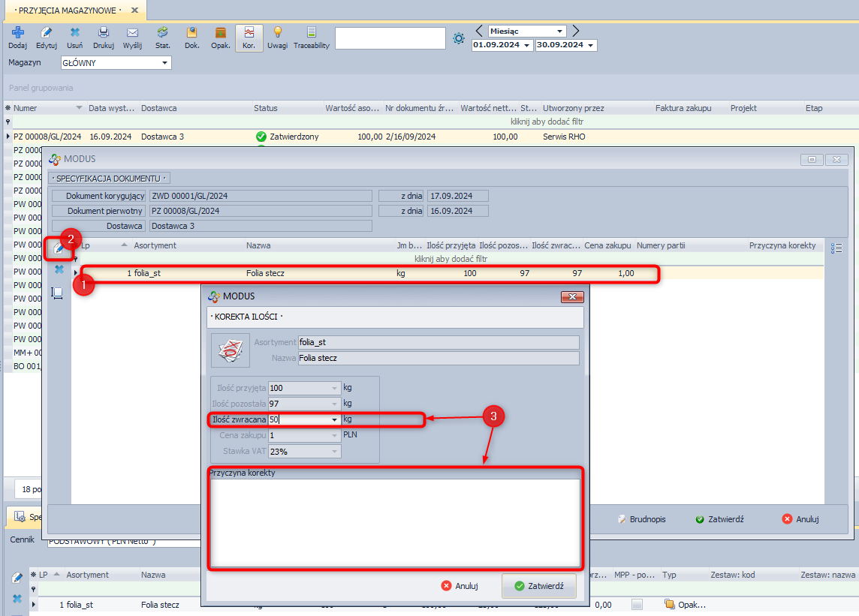Viewport: 859px width, 616px height.
Task: Expand the Ilość zwracana dropdown arrow
Action: click(x=334, y=420)
